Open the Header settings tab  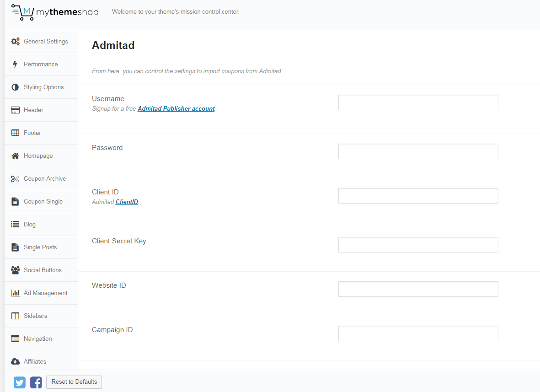click(x=33, y=110)
